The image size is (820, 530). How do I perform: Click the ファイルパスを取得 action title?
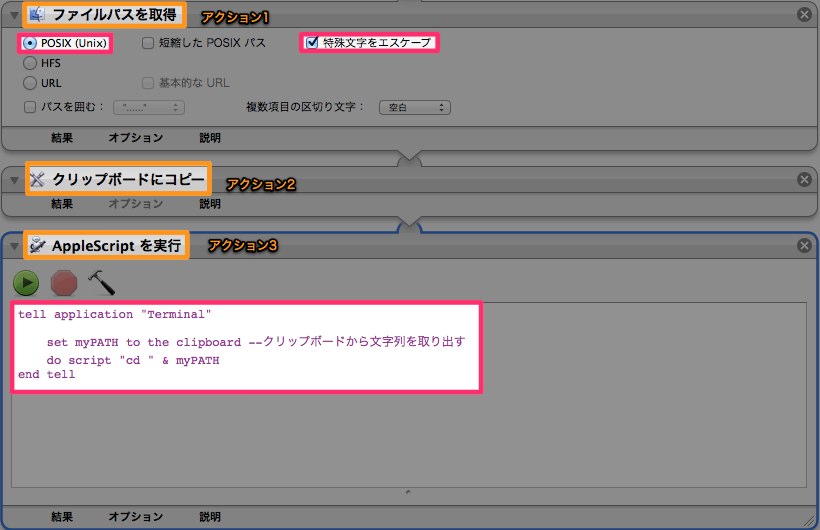(x=114, y=15)
